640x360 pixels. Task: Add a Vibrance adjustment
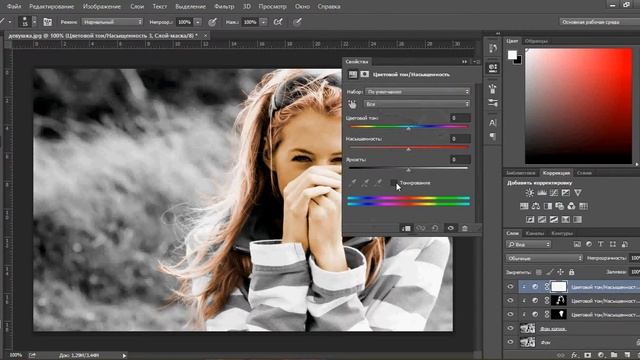coord(578,193)
